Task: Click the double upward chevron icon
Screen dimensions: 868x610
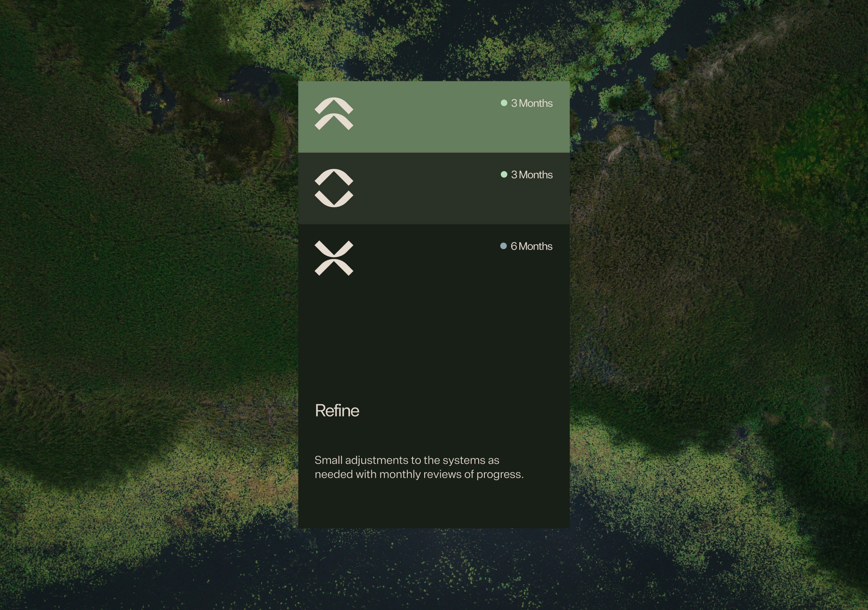Action: click(334, 113)
